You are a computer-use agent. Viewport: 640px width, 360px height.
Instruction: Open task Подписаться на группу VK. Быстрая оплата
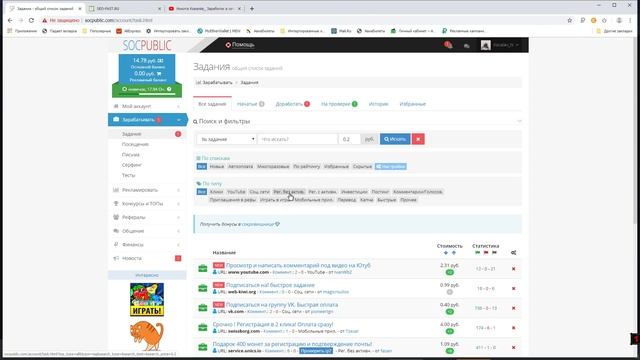pyautogui.click(x=282, y=305)
